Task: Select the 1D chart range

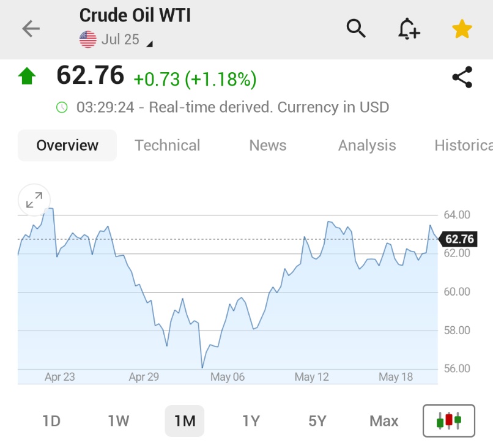Action: point(51,421)
